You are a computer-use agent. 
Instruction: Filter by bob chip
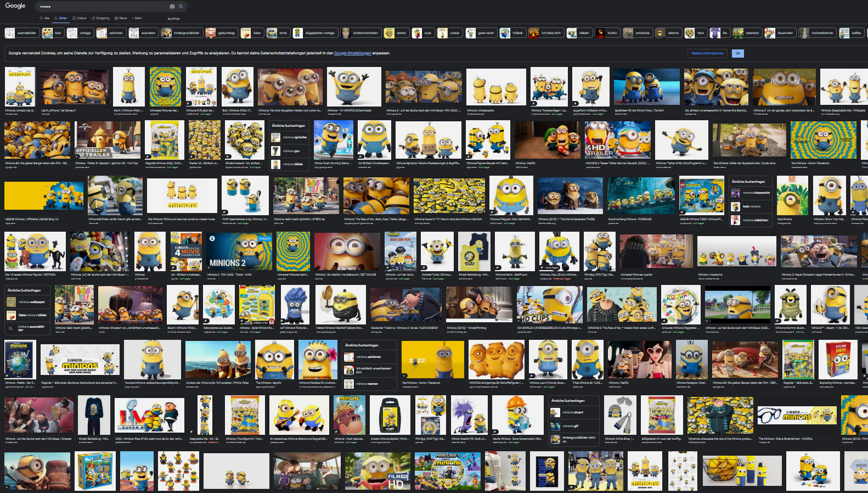pyautogui.click(x=53, y=33)
